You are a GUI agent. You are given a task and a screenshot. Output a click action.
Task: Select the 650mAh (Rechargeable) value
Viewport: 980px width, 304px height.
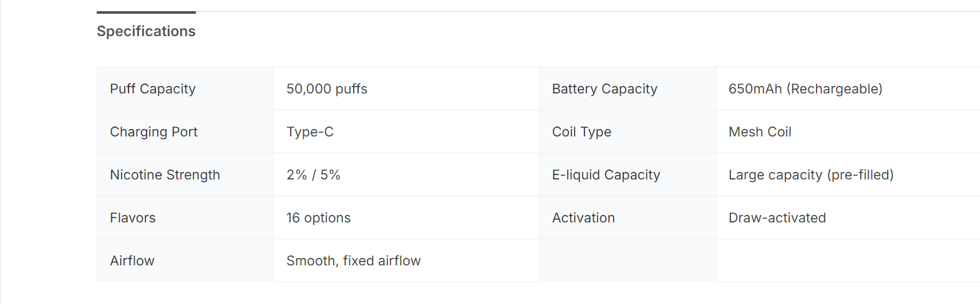click(x=805, y=89)
